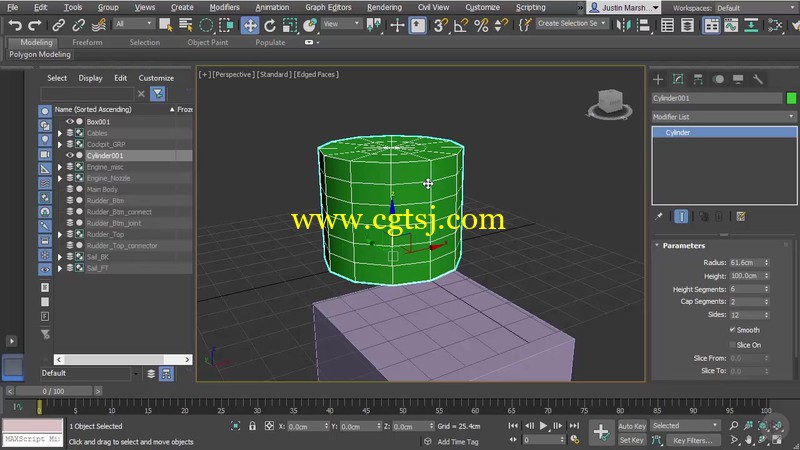800x450 pixels.
Task: Open the Graph Editors menu
Action: pyautogui.click(x=328, y=7)
